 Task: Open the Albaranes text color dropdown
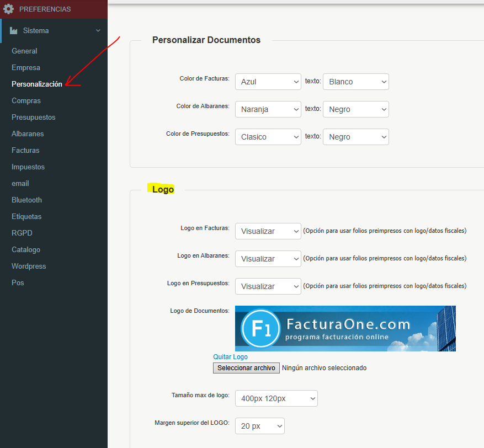pyautogui.click(x=355, y=109)
